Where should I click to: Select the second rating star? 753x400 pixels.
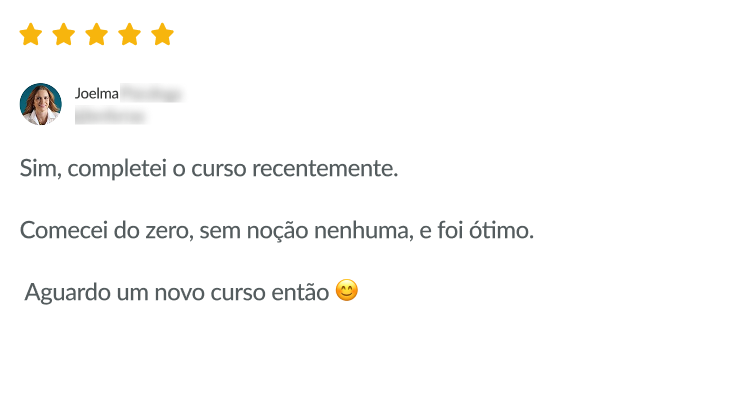pyautogui.click(x=64, y=36)
